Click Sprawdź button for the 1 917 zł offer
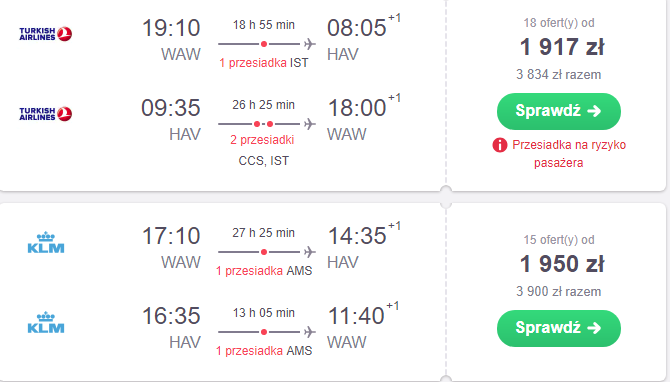 pos(558,111)
